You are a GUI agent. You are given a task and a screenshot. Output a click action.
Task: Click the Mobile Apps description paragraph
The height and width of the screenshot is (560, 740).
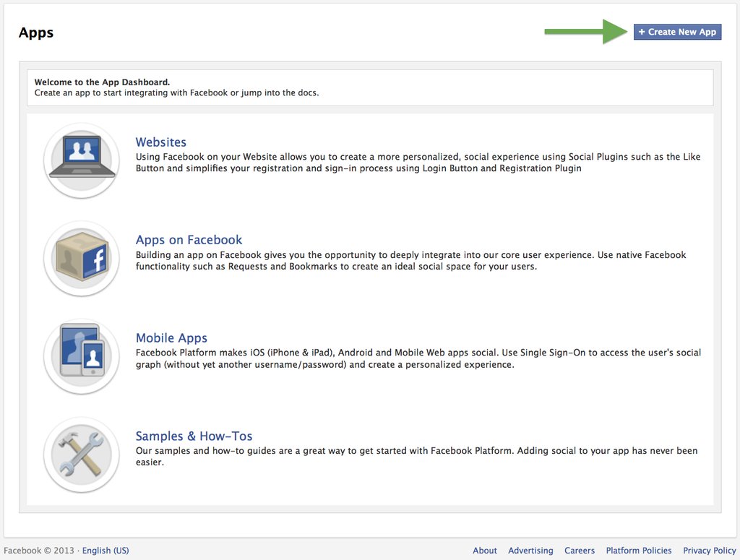418,358
